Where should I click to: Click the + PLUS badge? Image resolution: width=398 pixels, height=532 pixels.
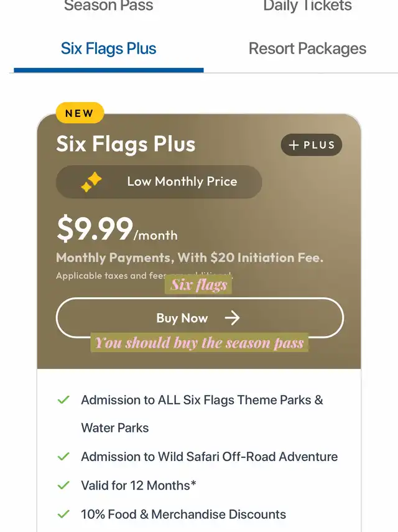(x=311, y=145)
